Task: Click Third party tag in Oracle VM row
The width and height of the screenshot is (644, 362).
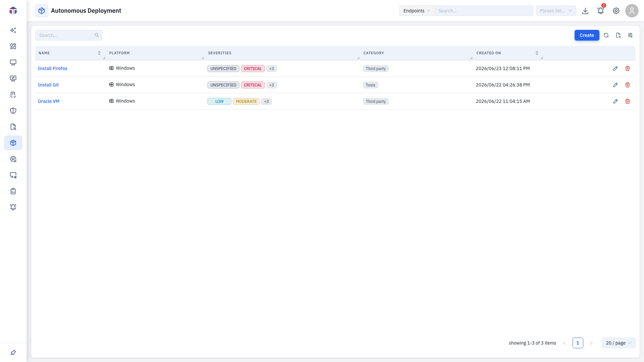Action: pyautogui.click(x=376, y=101)
